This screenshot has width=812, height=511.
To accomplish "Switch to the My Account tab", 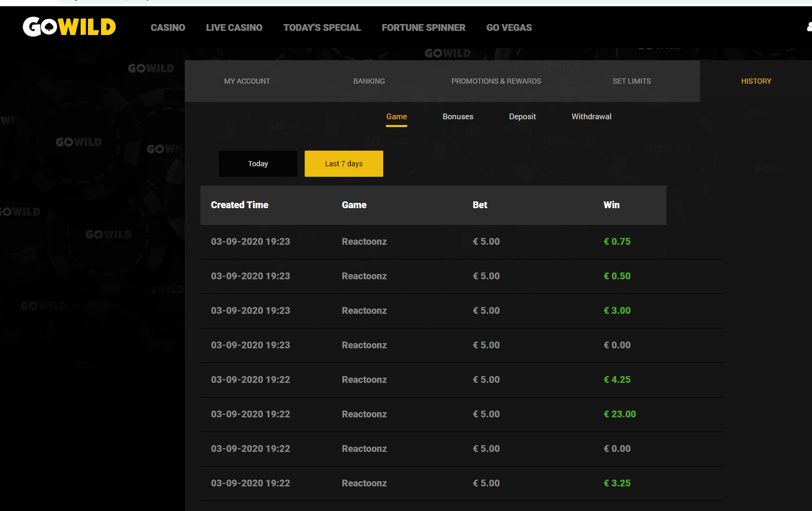I will click(247, 81).
